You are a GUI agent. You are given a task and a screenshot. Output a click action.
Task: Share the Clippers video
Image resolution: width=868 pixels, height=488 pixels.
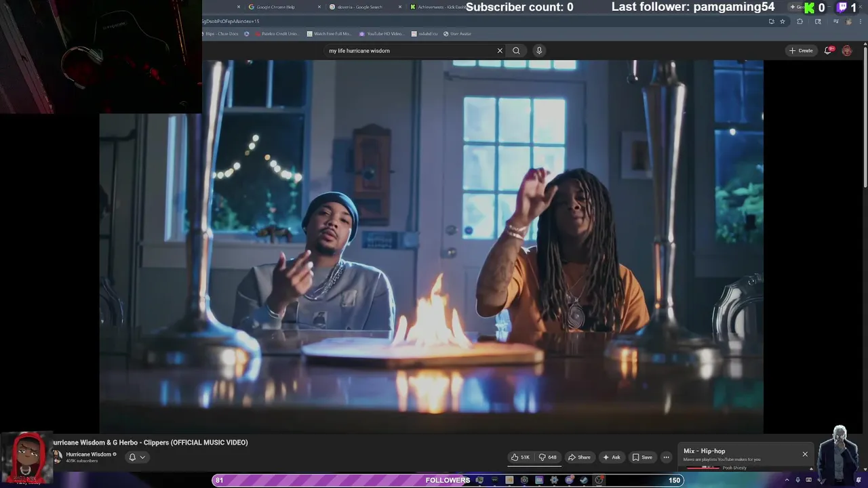point(579,457)
